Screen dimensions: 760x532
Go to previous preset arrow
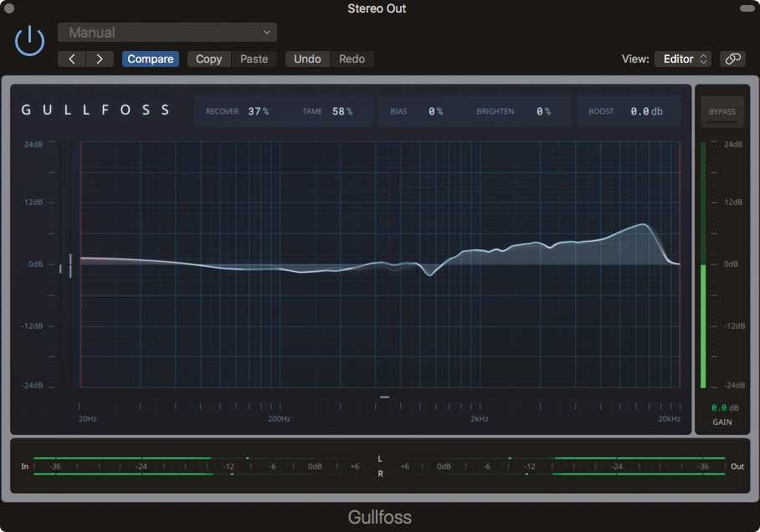pos(72,59)
